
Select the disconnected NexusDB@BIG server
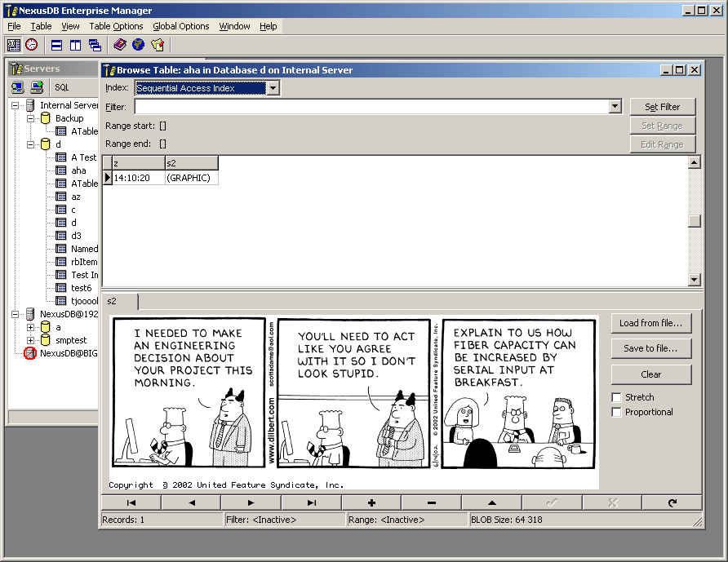coord(69,353)
